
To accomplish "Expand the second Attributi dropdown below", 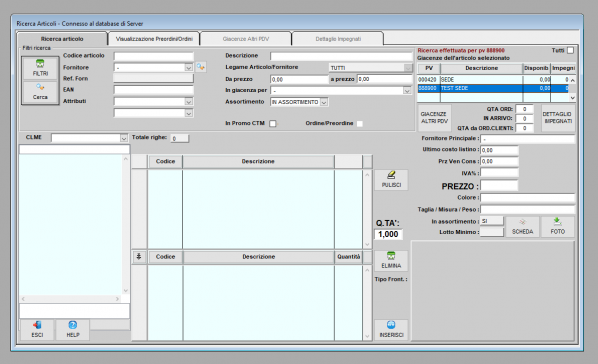I will (x=189, y=113).
